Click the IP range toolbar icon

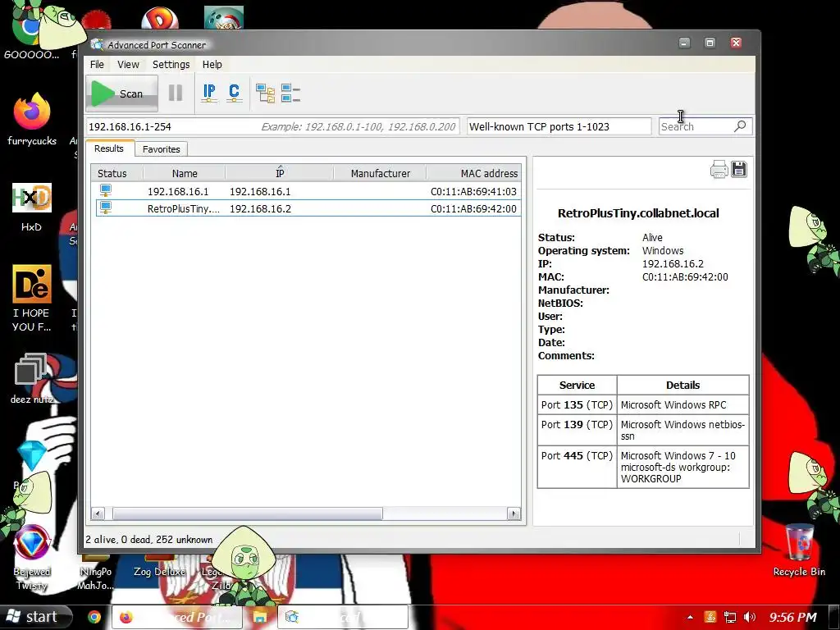(x=209, y=93)
